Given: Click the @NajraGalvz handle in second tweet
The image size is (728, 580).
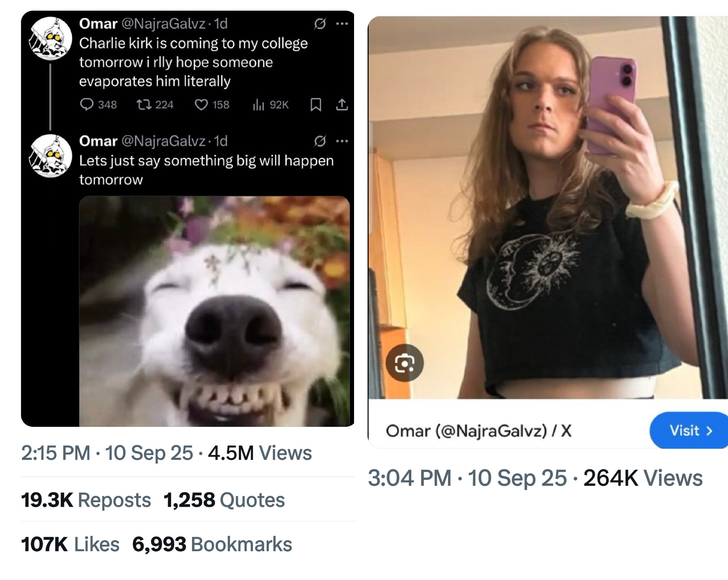Looking at the screenshot, I should (164, 141).
